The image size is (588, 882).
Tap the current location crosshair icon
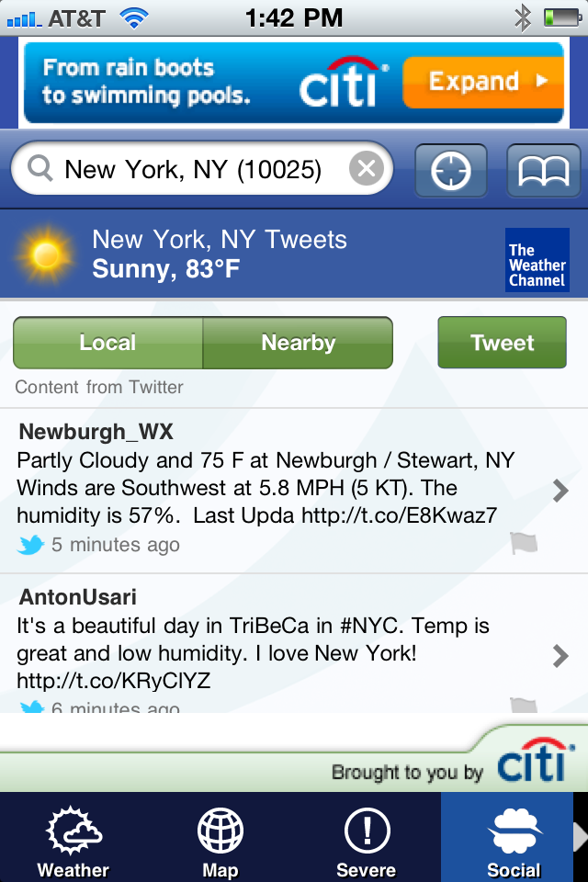point(451,170)
